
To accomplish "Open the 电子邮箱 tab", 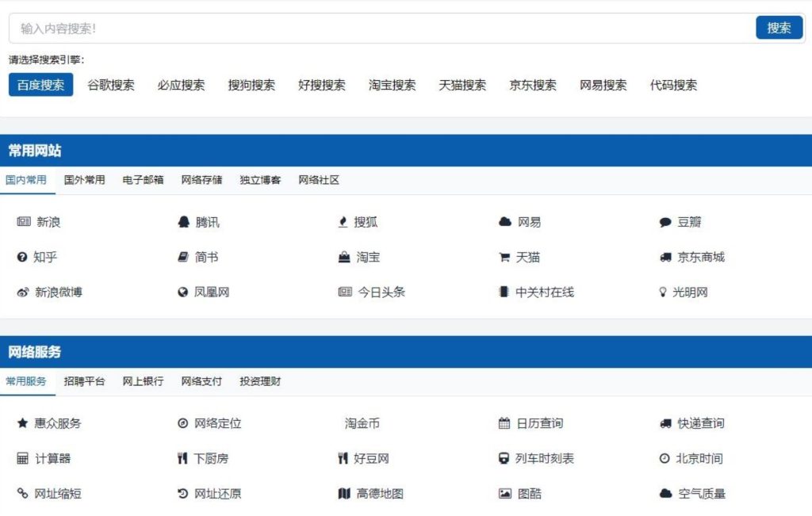I will click(144, 180).
